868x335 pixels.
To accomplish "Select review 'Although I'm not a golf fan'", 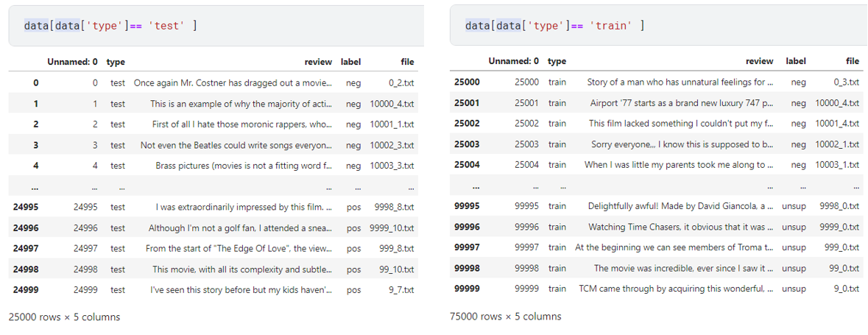I will tap(240, 228).
